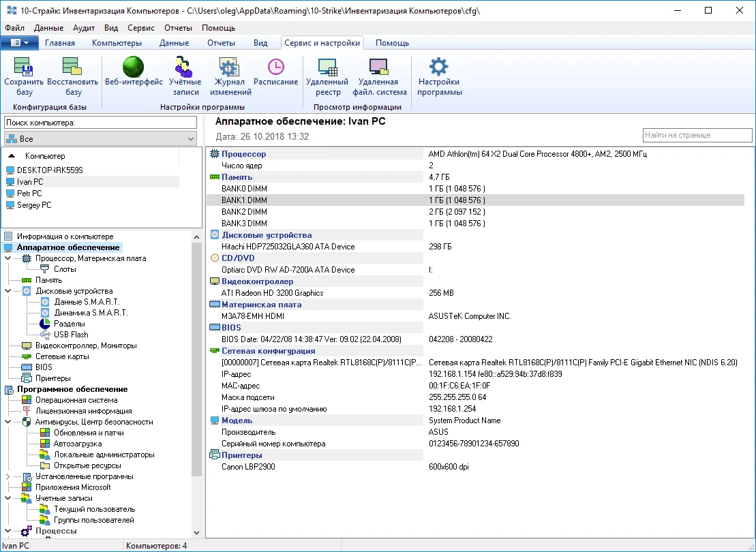Open Удаленная файл. система icon
Screen dimensions: 756x552
(379, 67)
